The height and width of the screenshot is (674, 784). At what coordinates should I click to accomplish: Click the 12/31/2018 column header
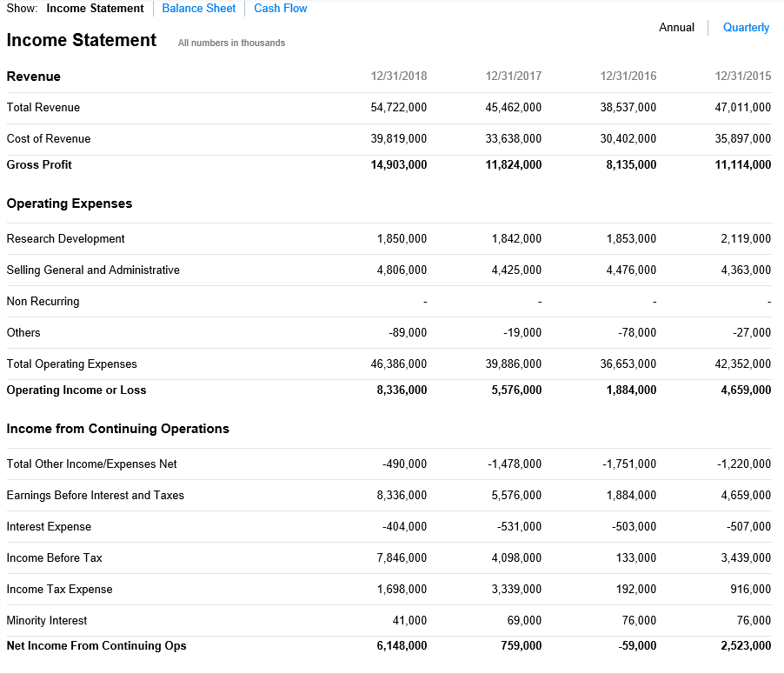click(398, 76)
